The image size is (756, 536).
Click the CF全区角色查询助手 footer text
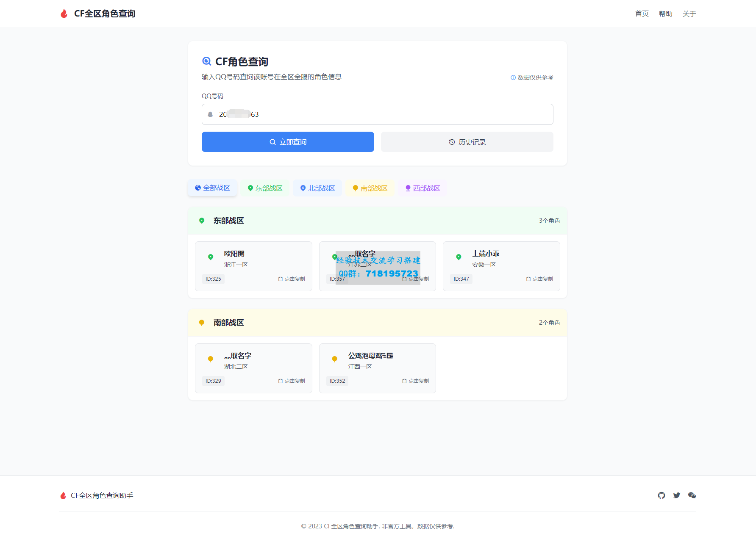tap(102, 495)
